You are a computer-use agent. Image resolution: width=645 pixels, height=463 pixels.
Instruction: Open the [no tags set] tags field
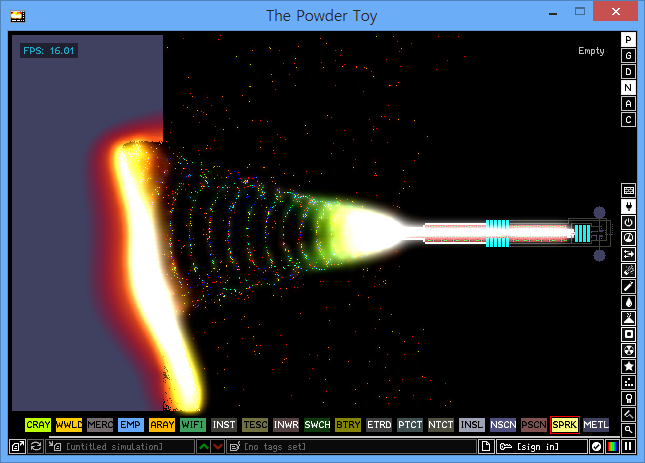[352, 447]
